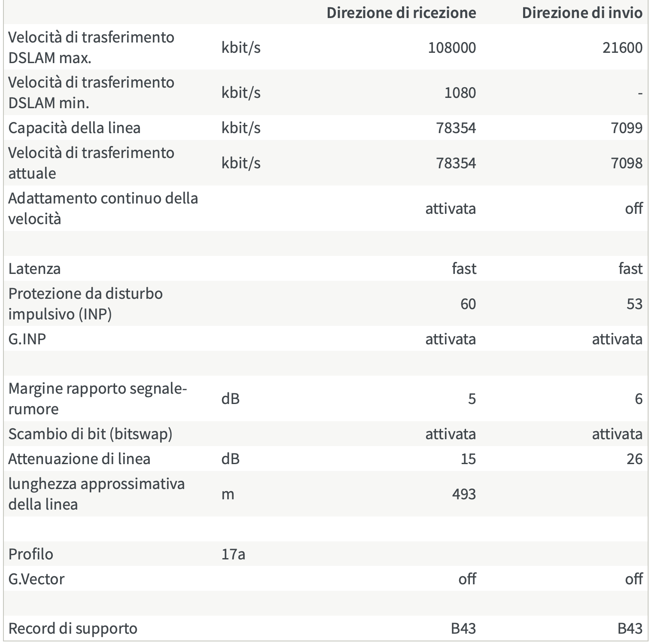The width and height of the screenshot is (652, 644).
Task: Click the Capacità della linea label
Action: pyautogui.click(x=74, y=128)
